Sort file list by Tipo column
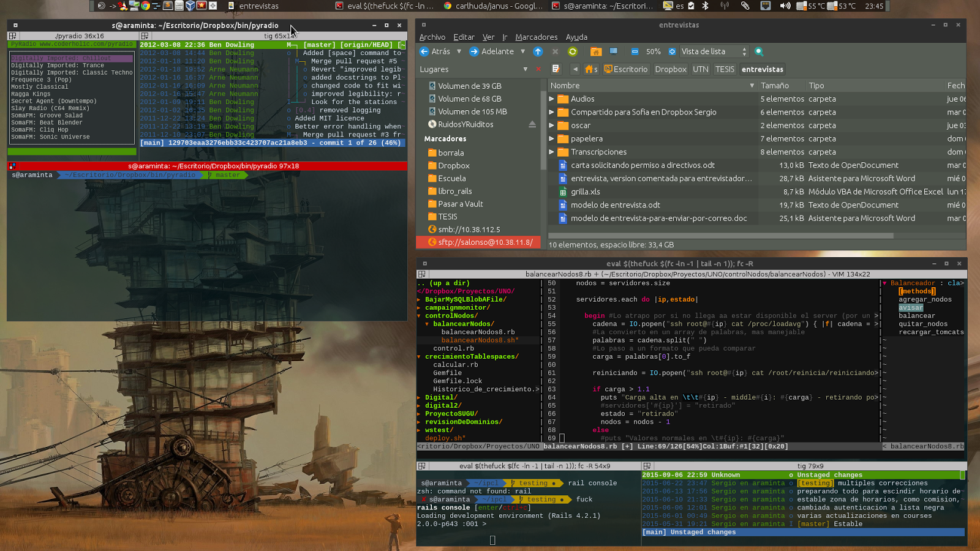Image resolution: width=980 pixels, height=551 pixels. 875,86
